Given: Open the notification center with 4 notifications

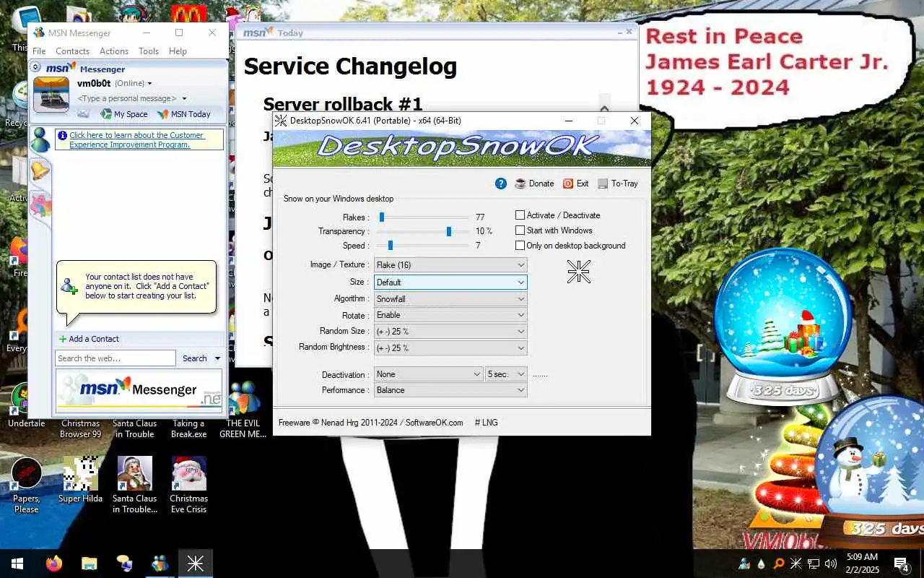Looking at the screenshot, I should (x=901, y=564).
